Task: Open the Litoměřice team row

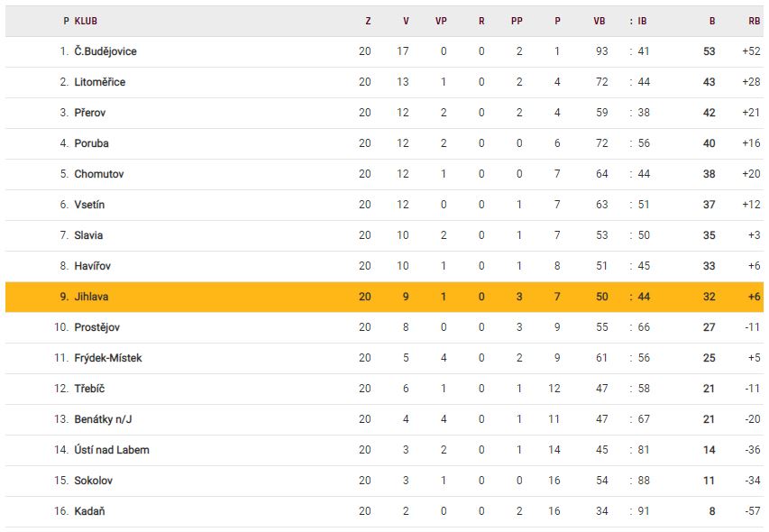Action: [x=100, y=82]
